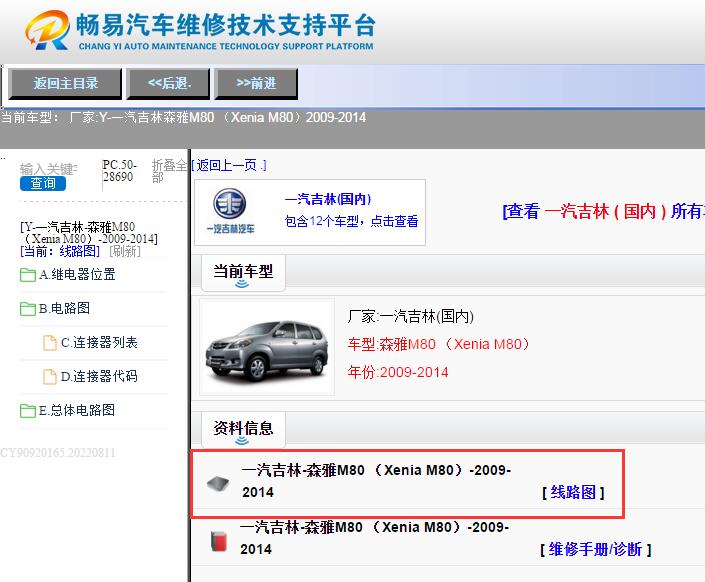Click the page icon beside D.连接器代码
Image resolution: width=705 pixels, height=582 pixels.
coord(49,376)
